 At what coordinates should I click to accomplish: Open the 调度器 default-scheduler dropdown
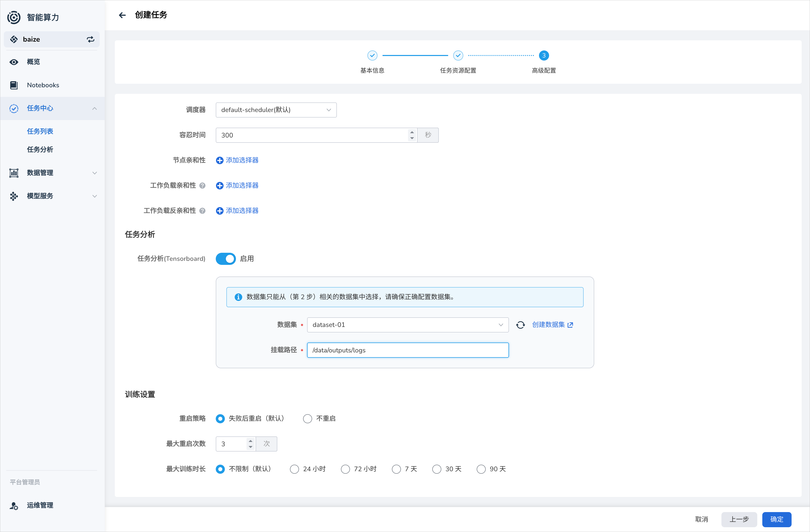pos(276,110)
